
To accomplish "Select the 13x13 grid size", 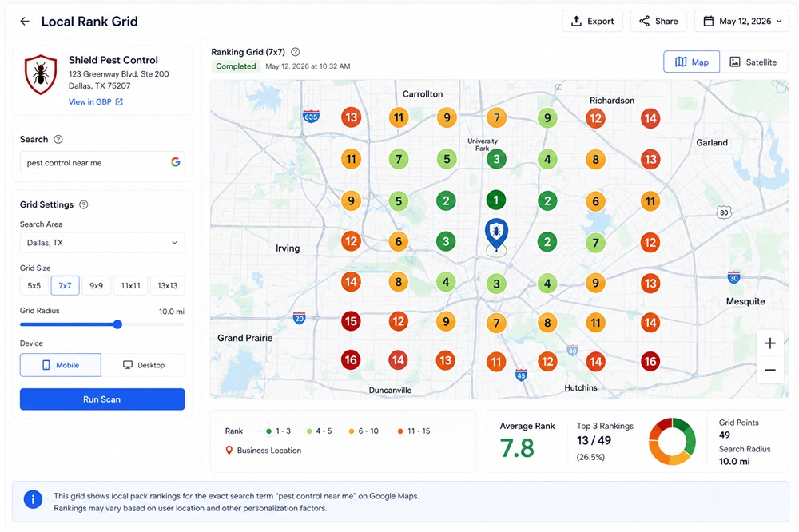I will click(x=167, y=285).
